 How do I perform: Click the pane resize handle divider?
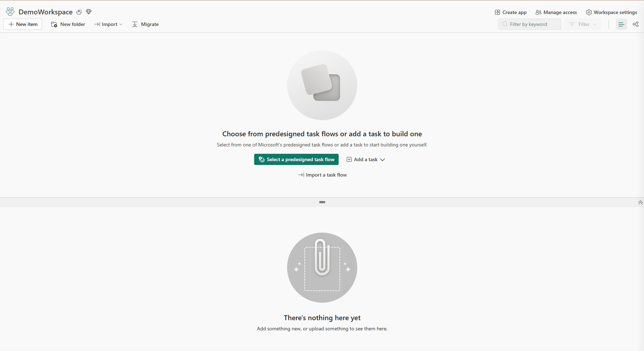coord(322,202)
